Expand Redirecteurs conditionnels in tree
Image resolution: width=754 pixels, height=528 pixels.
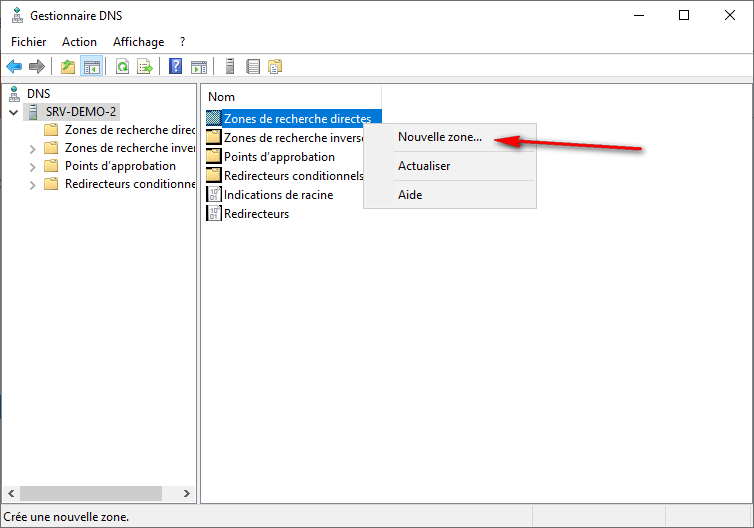(x=33, y=184)
